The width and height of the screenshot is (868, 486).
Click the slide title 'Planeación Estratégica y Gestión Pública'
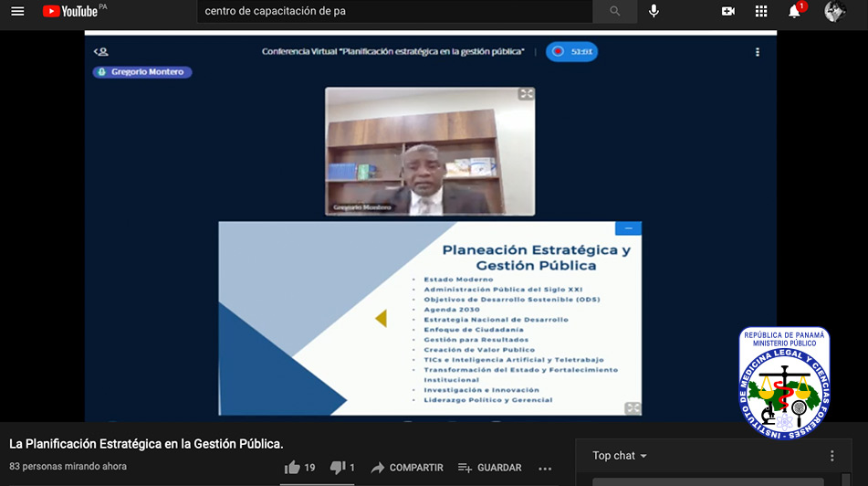(x=536, y=258)
